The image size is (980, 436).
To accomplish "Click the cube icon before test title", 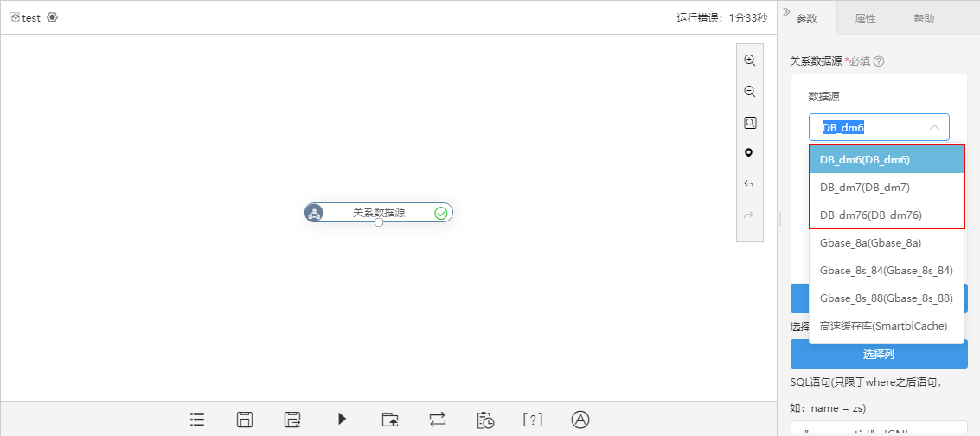I will pyautogui.click(x=15, y=18).
